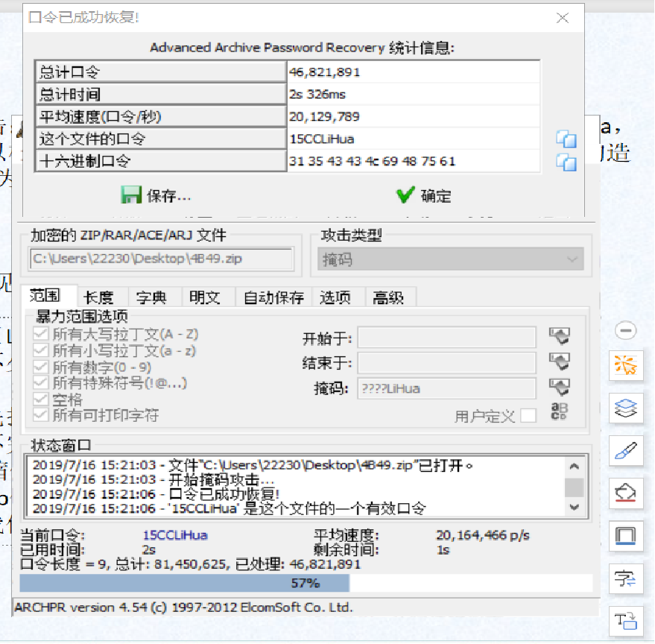Click the aBCD custom charset icon
655x644 pixels.
pos(560,411)
